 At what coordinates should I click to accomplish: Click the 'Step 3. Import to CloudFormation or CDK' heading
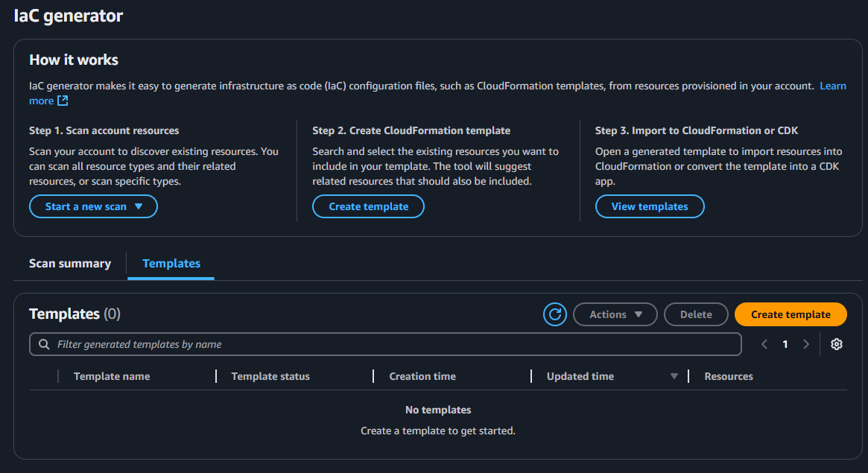[697, 130]
